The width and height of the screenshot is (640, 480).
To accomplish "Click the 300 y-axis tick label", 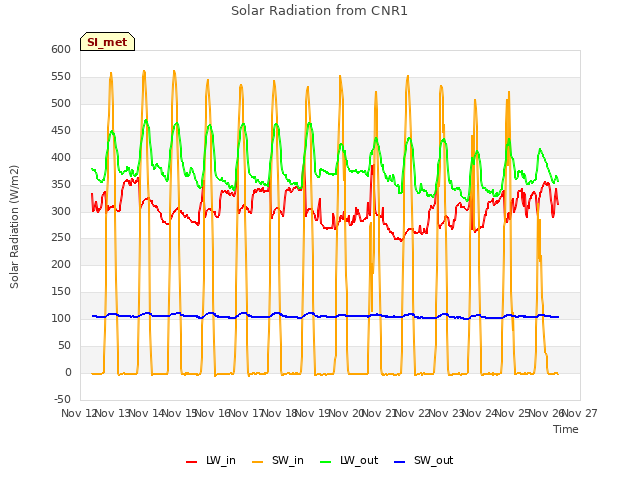I will click(x=61, y=211).
